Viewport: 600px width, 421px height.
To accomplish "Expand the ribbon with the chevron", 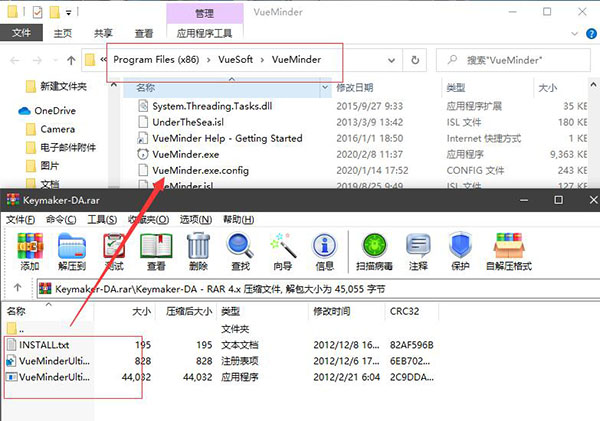I will pyautogui.click(x=574, y=34).
